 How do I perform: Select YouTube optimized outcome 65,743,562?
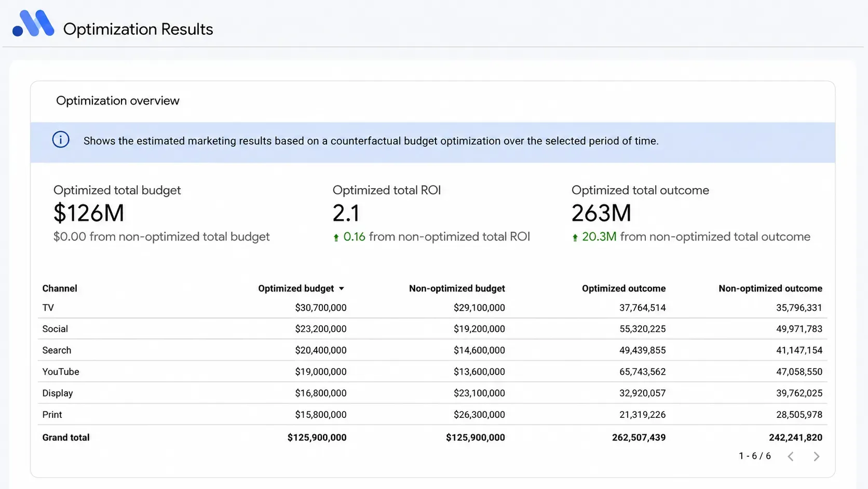(642, 372)
